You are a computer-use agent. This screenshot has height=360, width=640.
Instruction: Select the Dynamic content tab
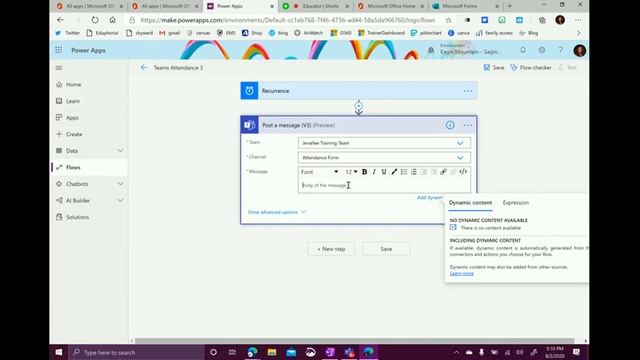(470, 202)
